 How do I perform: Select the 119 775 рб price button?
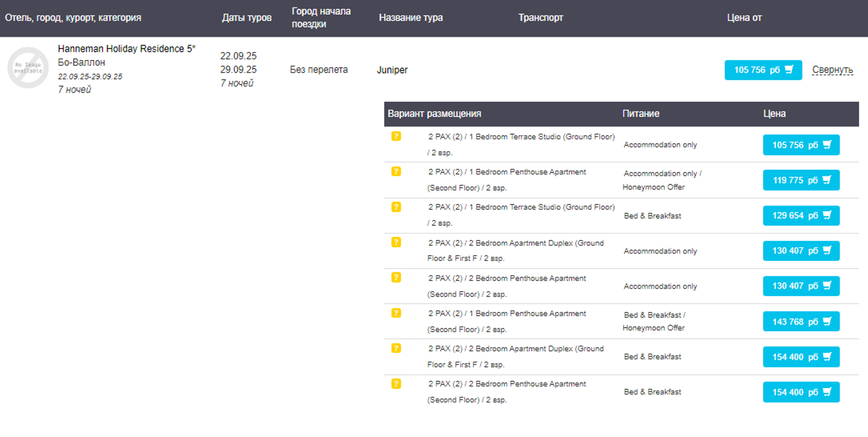(801, 180)
